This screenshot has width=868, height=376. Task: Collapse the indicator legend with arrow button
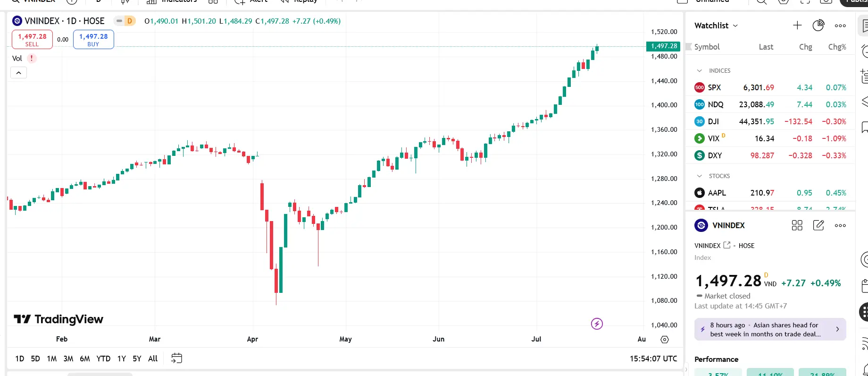coord(18,73)
